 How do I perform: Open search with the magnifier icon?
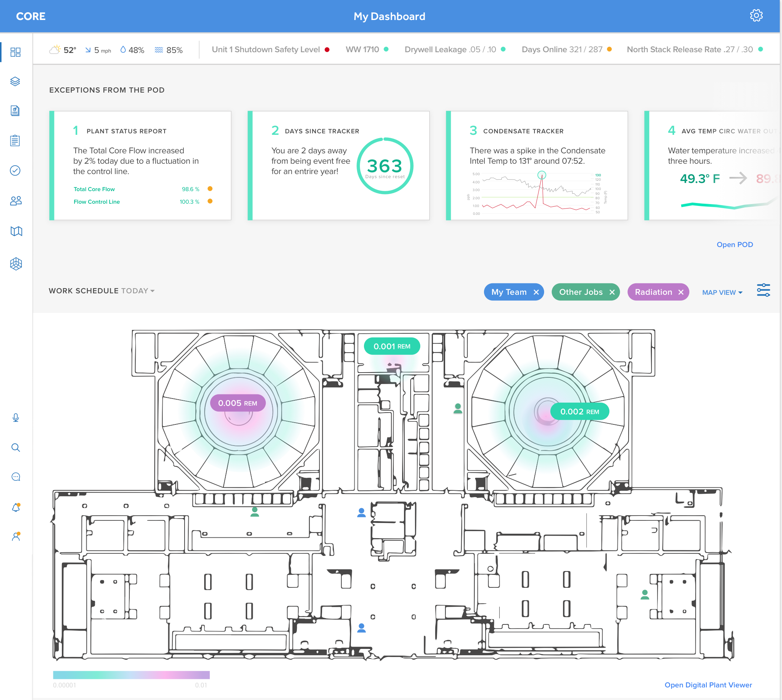click(16, 447)
